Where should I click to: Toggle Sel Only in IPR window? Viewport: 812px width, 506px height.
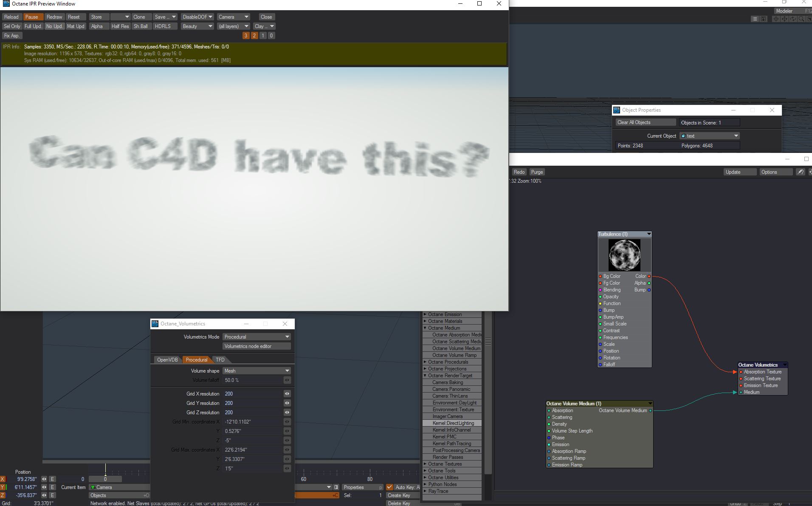pos(12,26)
